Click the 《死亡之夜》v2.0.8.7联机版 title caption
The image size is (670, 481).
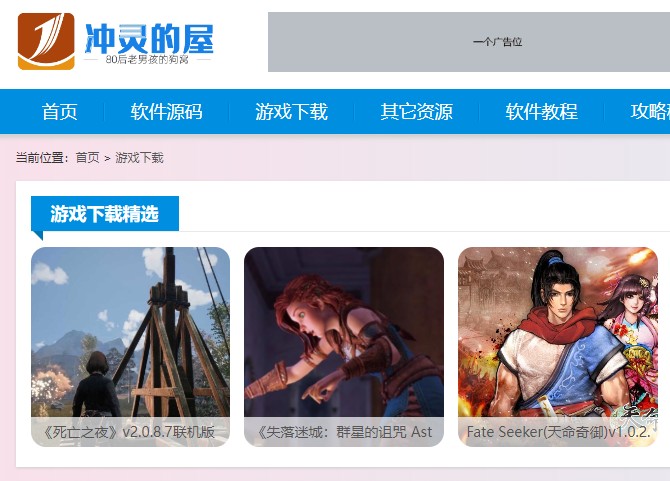[x=129, y=432]
